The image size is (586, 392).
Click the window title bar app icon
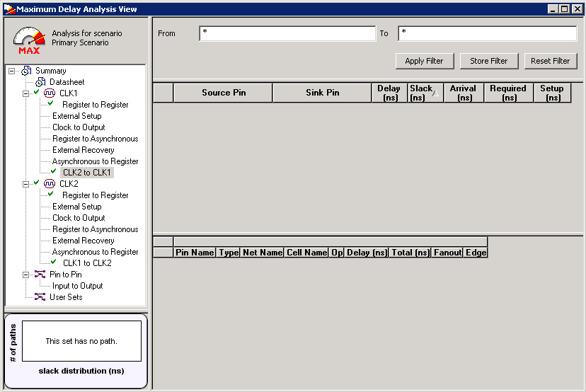tap(9, 9)
